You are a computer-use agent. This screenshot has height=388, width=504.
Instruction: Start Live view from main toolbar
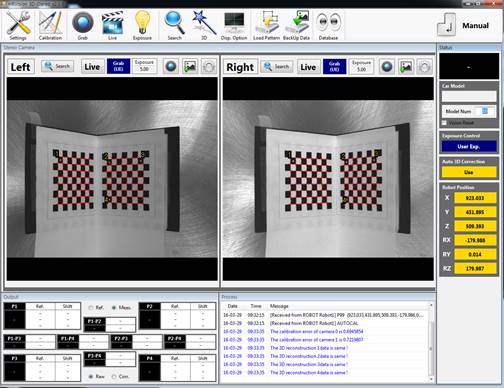[112, 25]
